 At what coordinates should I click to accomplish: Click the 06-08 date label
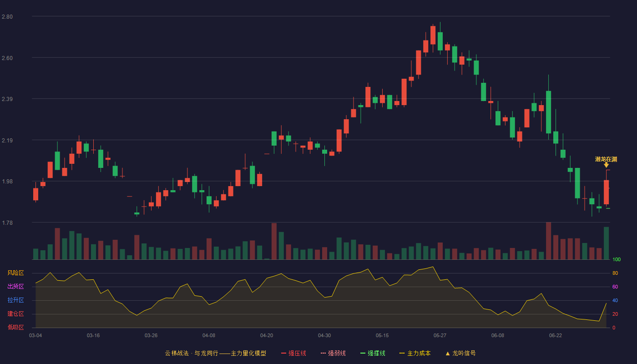coord(498,335)
